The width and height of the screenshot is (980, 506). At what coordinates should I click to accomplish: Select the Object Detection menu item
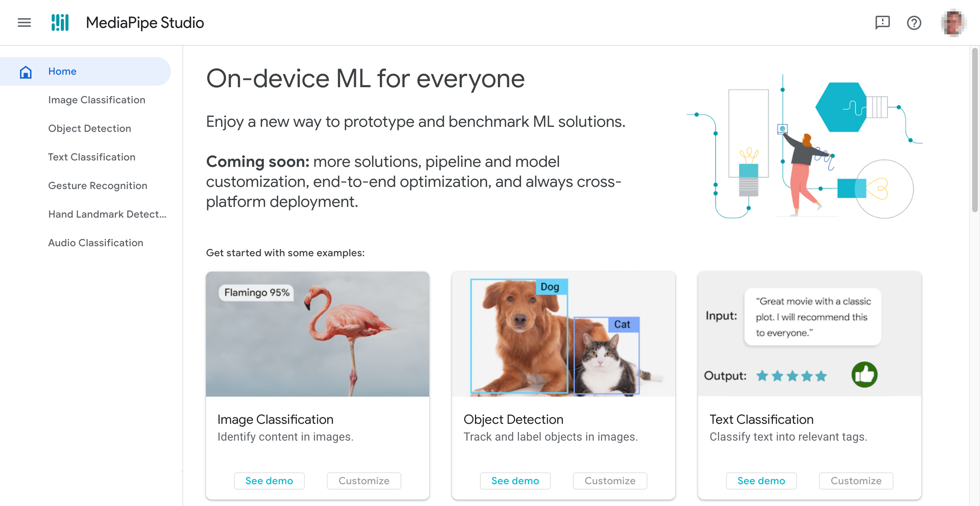[x=90, y=128]
